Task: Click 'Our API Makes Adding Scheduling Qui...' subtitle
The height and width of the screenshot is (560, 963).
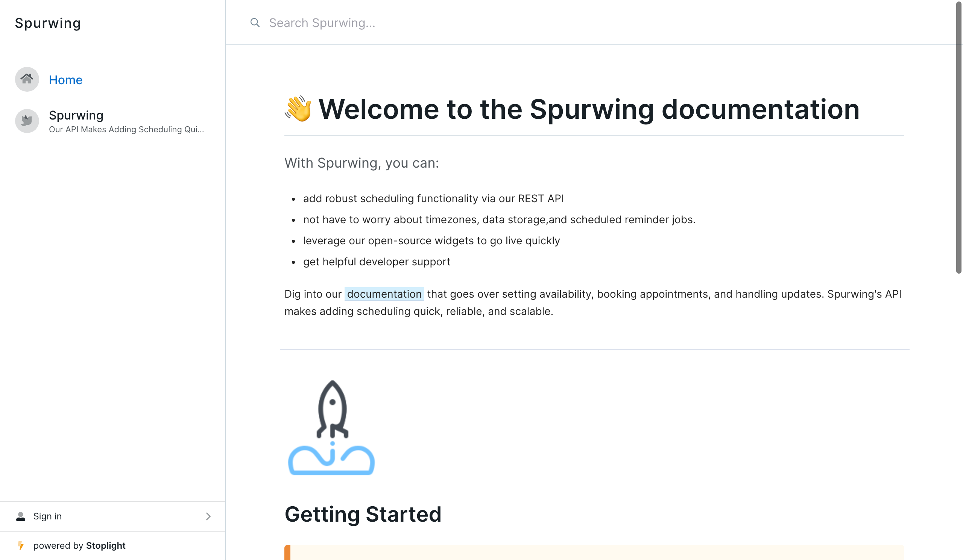Action: tap(126, 130)
